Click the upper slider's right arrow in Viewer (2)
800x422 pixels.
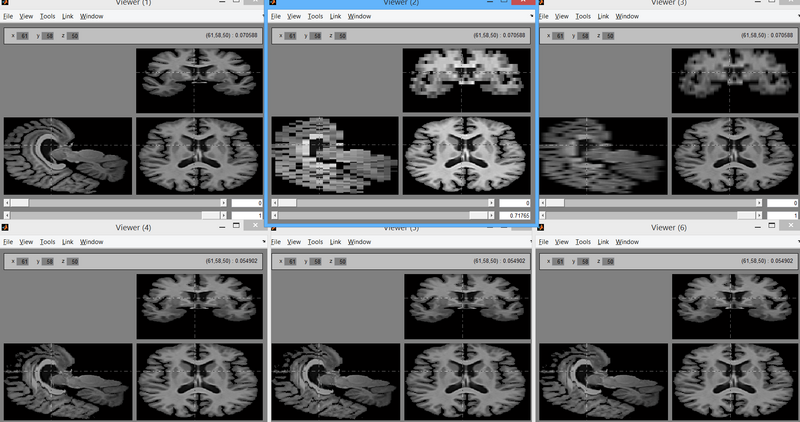click(491, 203)
